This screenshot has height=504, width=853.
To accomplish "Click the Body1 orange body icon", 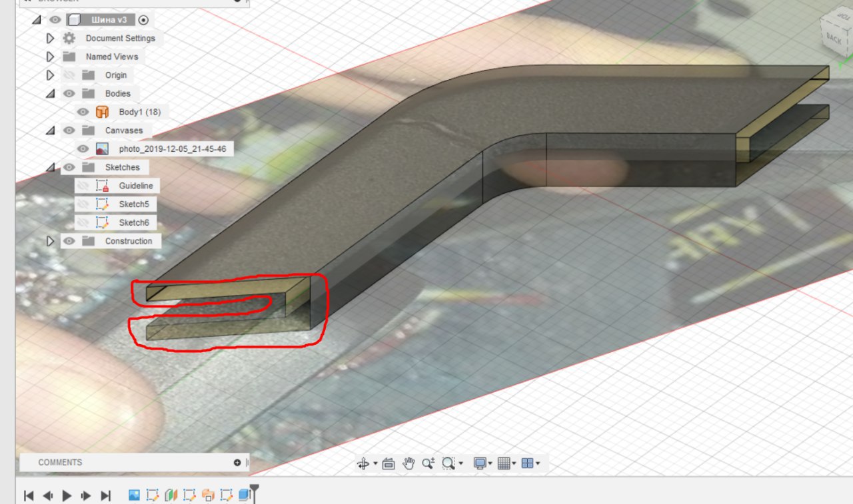I will click(x=102, y=112).
